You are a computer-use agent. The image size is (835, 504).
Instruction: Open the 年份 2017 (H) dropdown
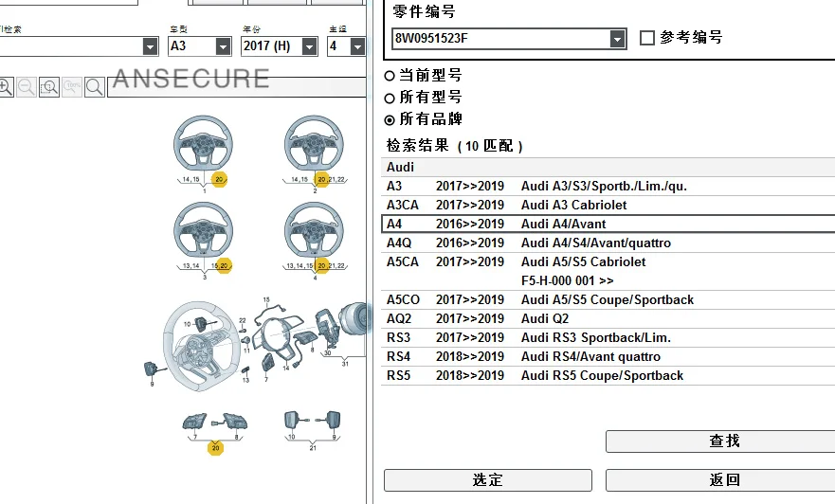[309, 46]
